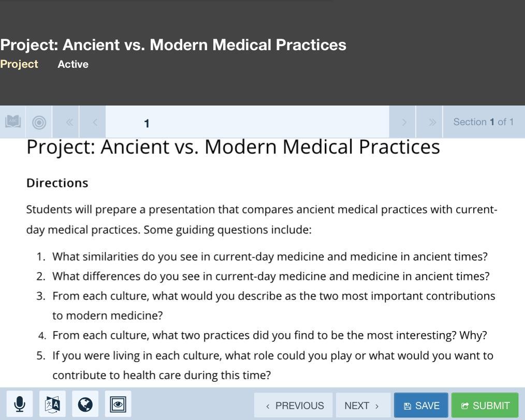
Task: Submit the project with SUBMIT button
Action: pyautogui.click(x=485, y=406)
